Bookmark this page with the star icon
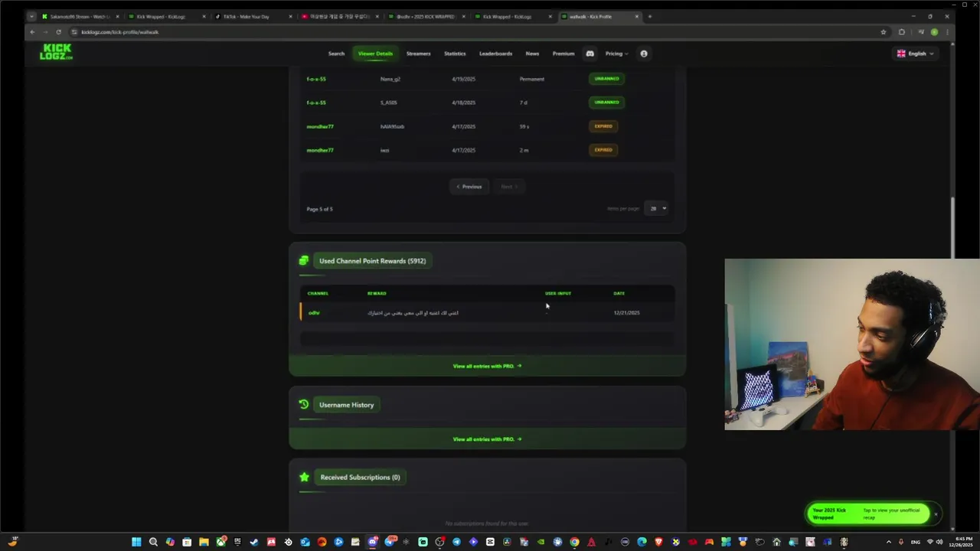The width and height of the screenshot is (980, 551). coord(884,32)
